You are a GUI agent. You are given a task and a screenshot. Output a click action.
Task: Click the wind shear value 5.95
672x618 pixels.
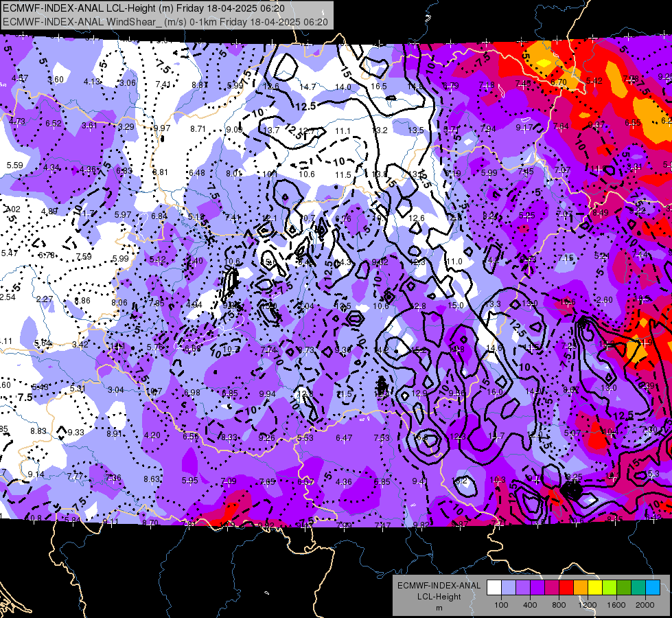[190, 481]
